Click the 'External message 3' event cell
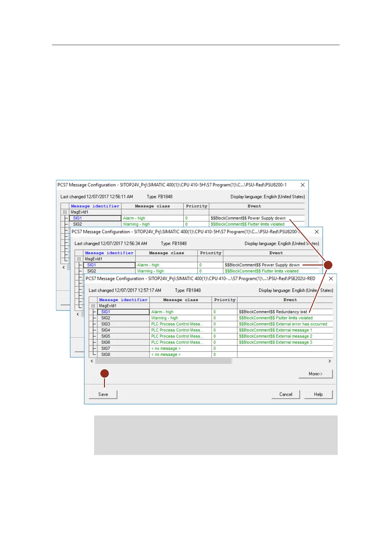 pyautogui.click(x=285, y=342)
